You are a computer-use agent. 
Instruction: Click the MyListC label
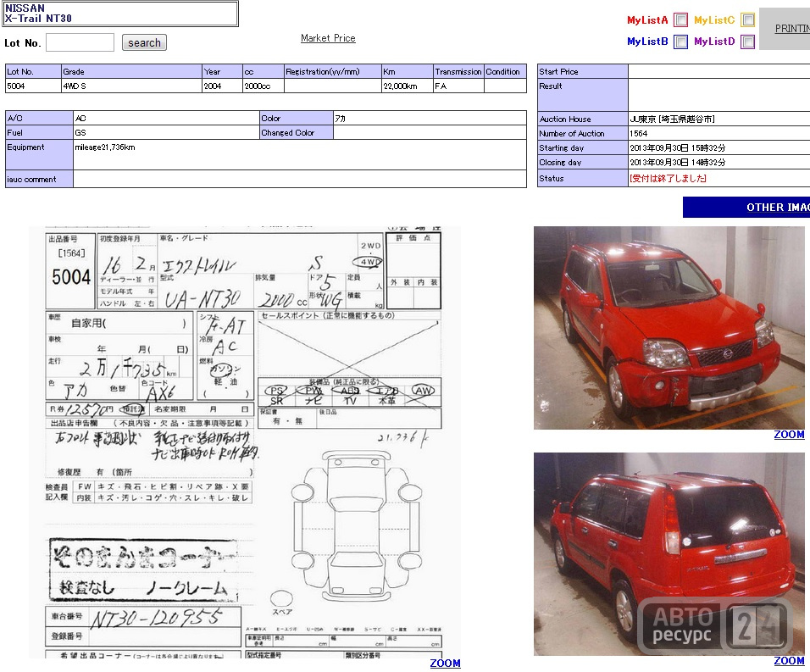tap(714, 20)
